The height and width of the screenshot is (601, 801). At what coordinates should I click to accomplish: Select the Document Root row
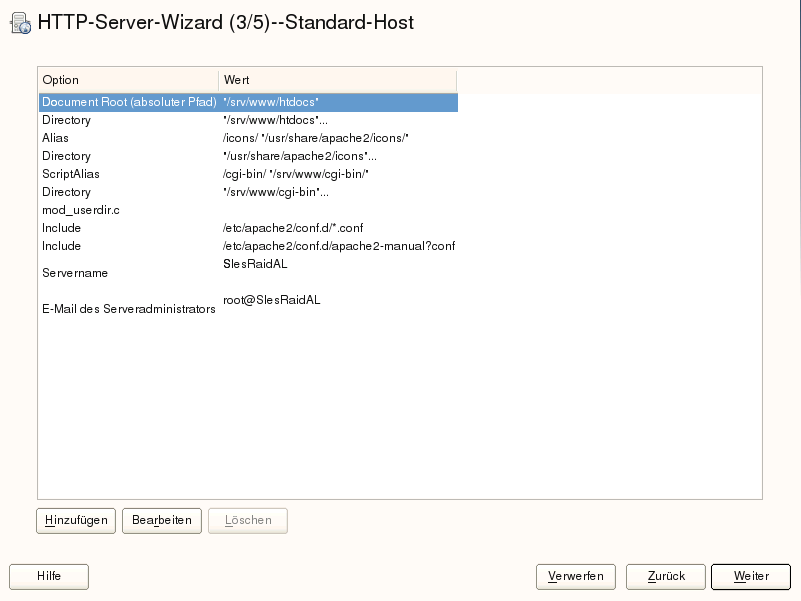129,102
